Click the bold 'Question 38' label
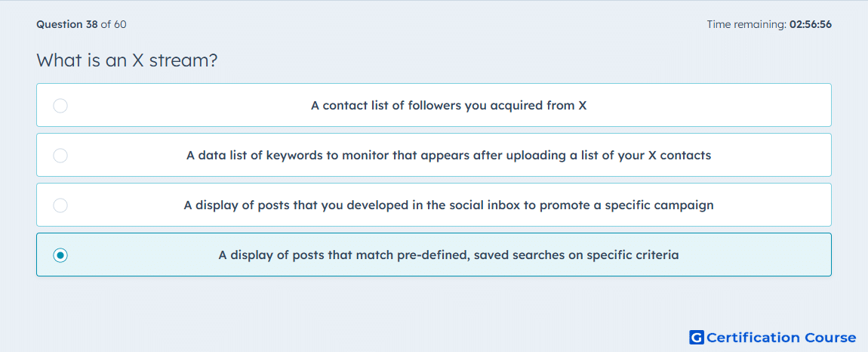The image size is (868, 352). [67, 24]
